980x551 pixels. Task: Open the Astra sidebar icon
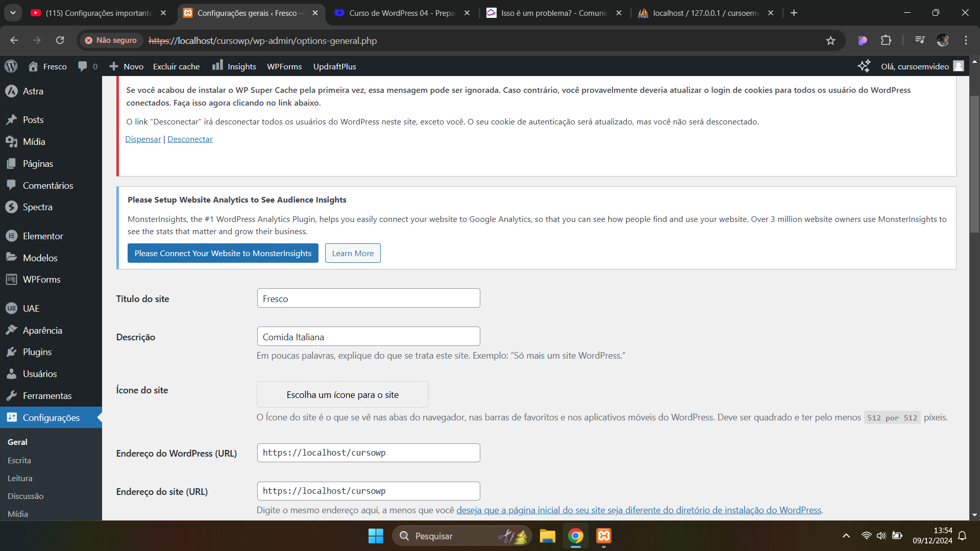(x=11, y=91)
